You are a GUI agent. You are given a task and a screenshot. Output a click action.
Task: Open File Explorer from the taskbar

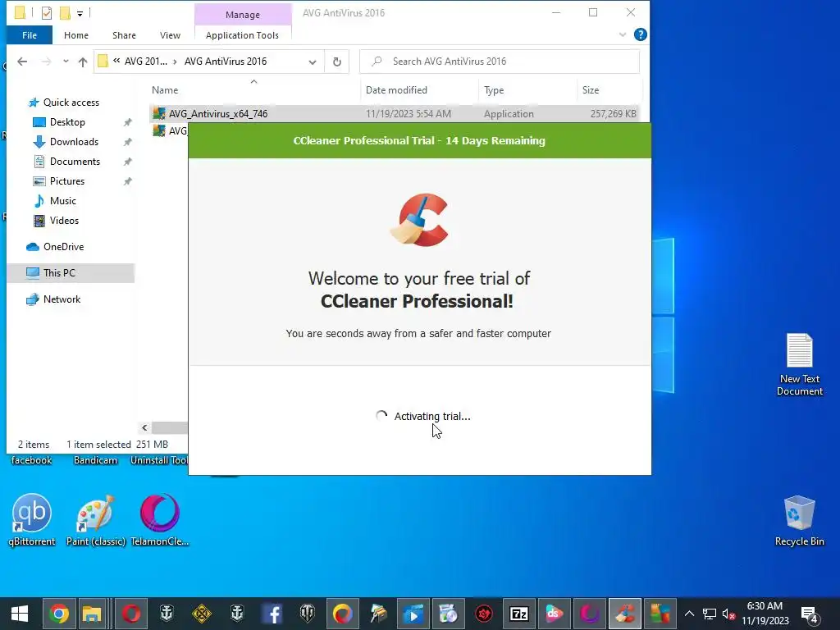(92, 614)
